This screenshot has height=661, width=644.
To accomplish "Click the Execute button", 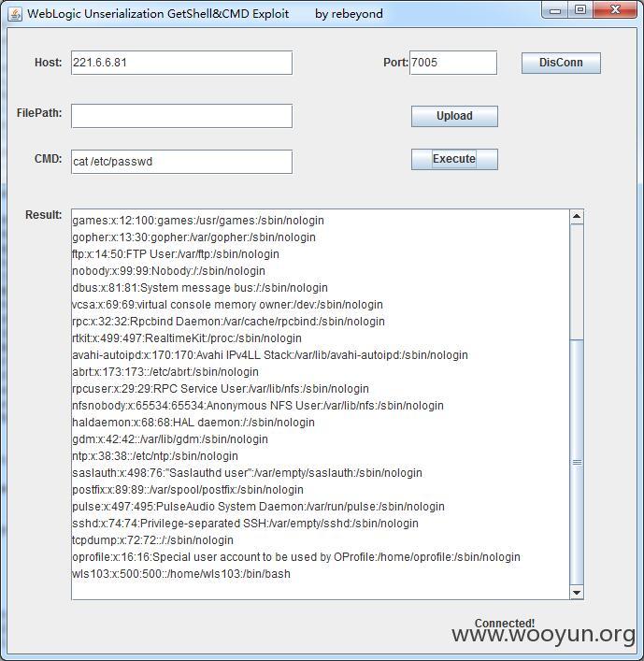I will [454, 159].
